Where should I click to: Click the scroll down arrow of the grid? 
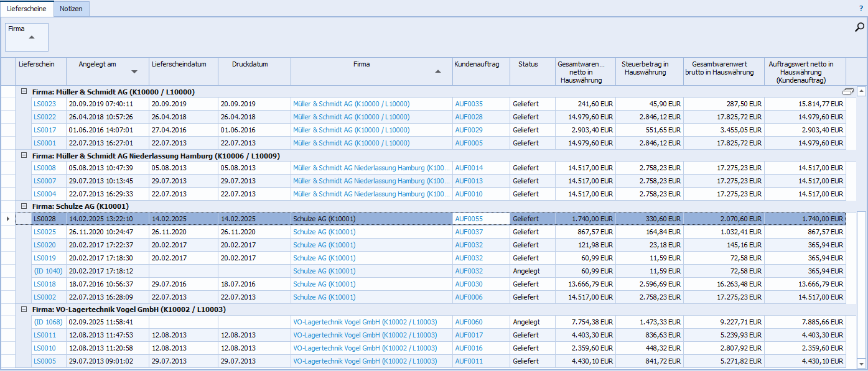point(861,364)
